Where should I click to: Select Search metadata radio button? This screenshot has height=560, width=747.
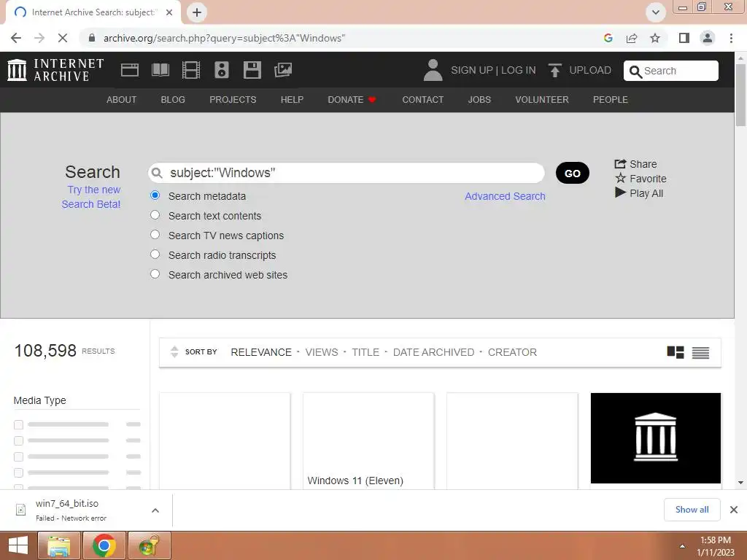155,195
